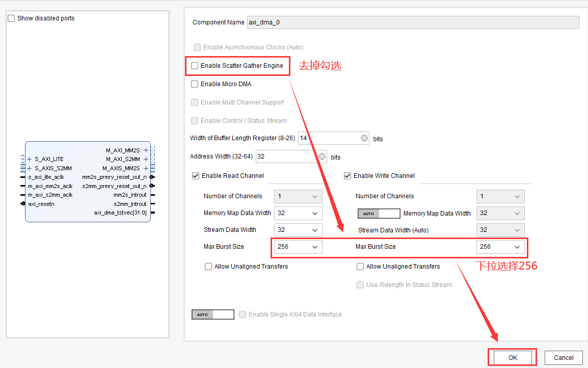This screenshot has height=368, width=588.
Task: Open Read Channel Max Burst Size dropdown
Action: (x=298, y=247)
